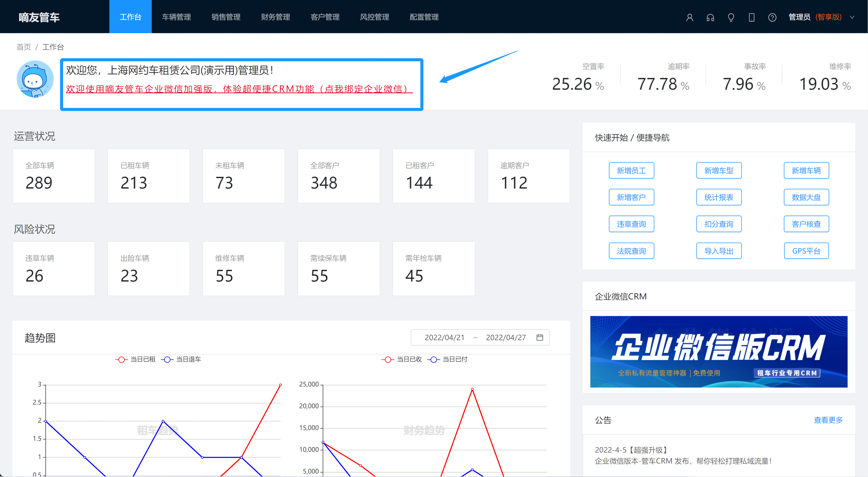Click the user profile icon in header

(690, 18)
